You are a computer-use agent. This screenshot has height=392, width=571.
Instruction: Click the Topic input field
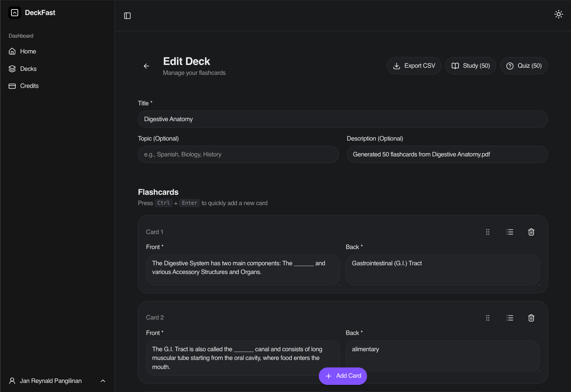238,154
